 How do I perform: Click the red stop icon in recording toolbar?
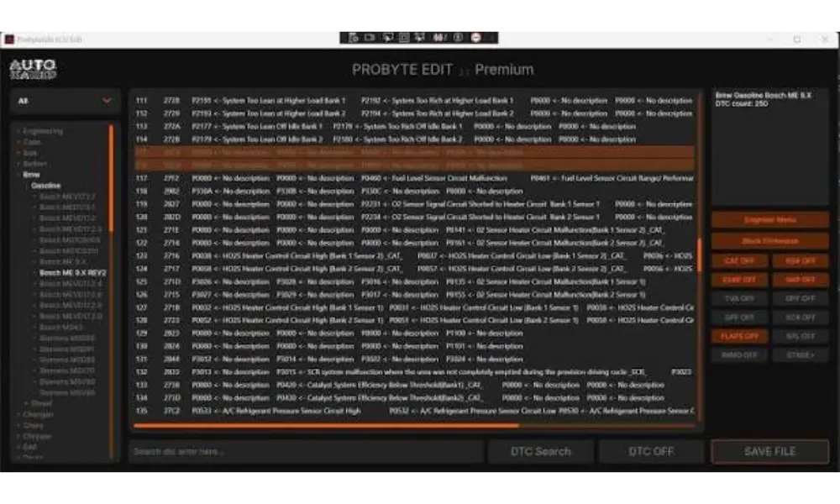click(475, 38)
